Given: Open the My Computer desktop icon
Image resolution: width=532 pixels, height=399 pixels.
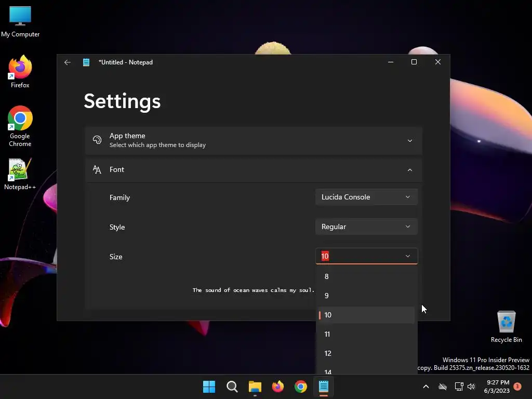Looking at the screenshot, I should tap(20, 22).
